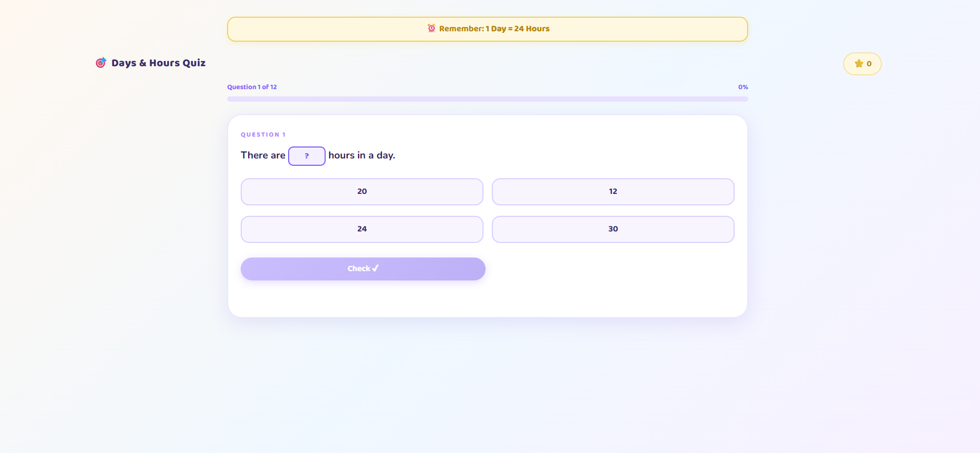980x453 pixels.
Task: Click the target icon beside the quiz title
Action: [101, 63]
